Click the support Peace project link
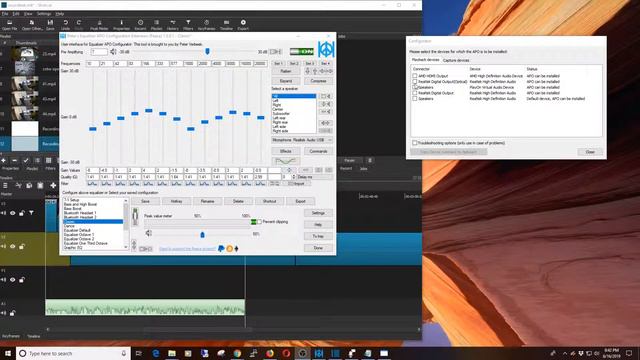The height and width of the screenshot is (360, 640). pos(187,249)
